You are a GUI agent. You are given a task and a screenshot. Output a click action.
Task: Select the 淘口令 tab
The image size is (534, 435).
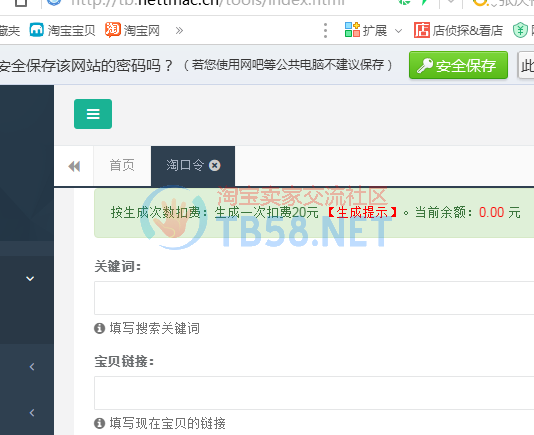pos(185,166)
